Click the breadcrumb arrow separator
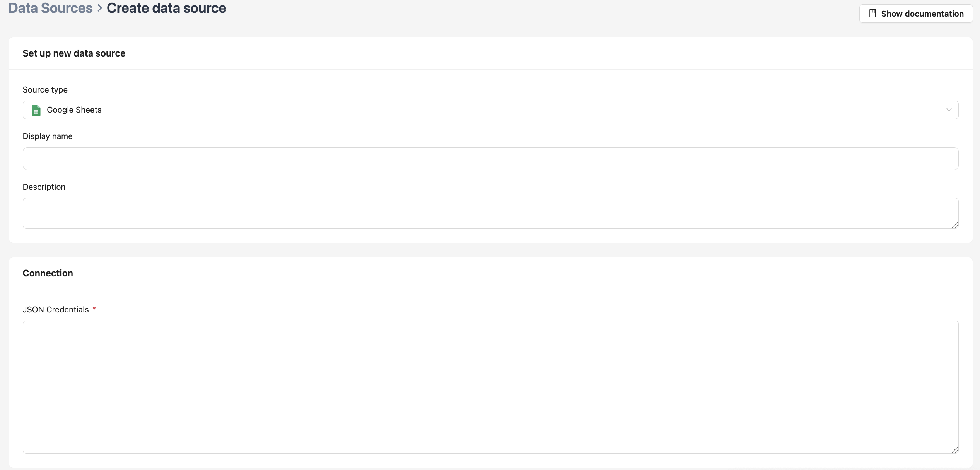This screenshot has height=470, width=980. click(x=100, y=8)
